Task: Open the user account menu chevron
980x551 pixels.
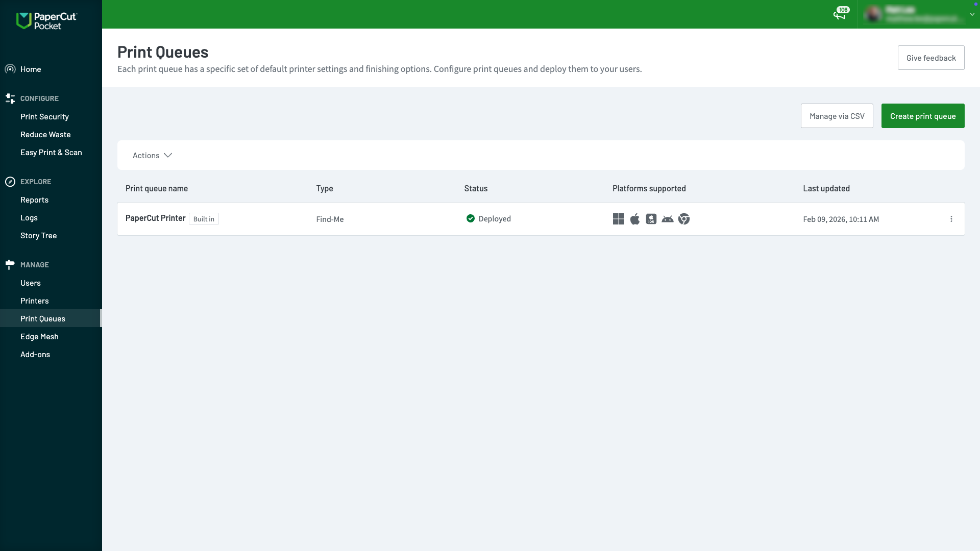Action: coord(972,15)
